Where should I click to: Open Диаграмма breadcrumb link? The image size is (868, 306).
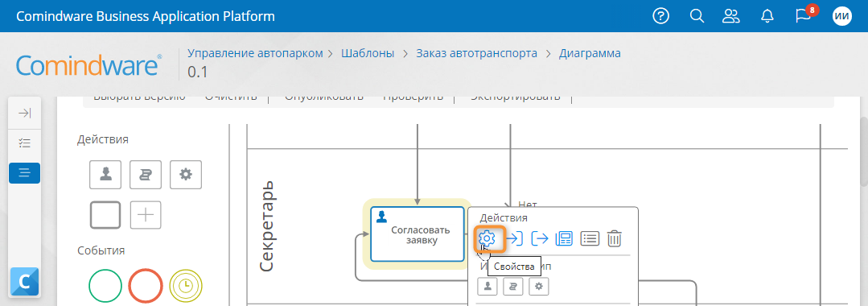[590, 53]
